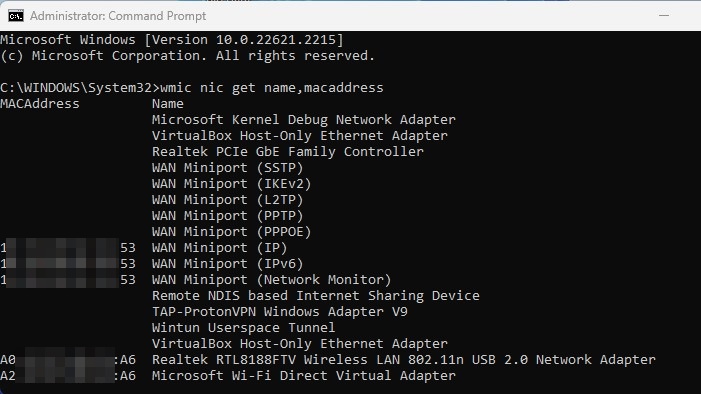Minimize the Command Prompt window
The image size is (701, 394).
[x=664, y=16]
